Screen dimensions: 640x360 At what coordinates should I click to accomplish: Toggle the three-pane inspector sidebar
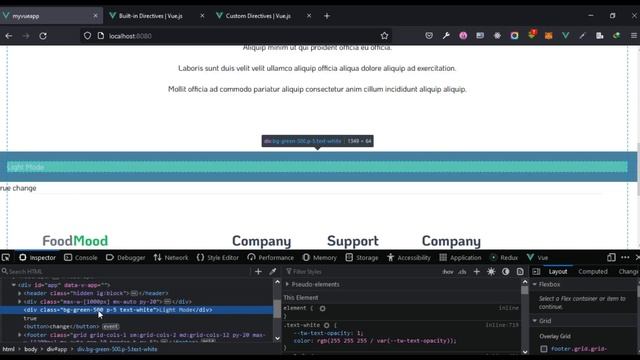pyautogui.click(x=536, y=271)
